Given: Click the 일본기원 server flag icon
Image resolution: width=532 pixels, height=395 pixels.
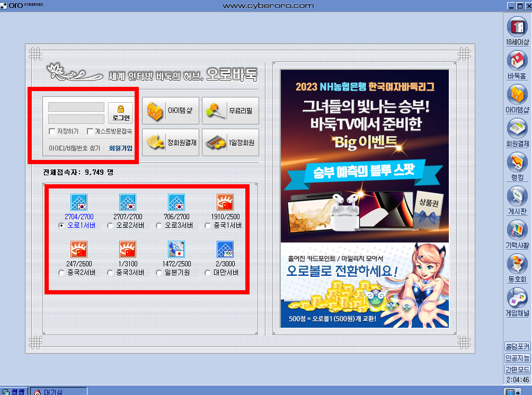Looking at the screenshot, I should (176, 249).
